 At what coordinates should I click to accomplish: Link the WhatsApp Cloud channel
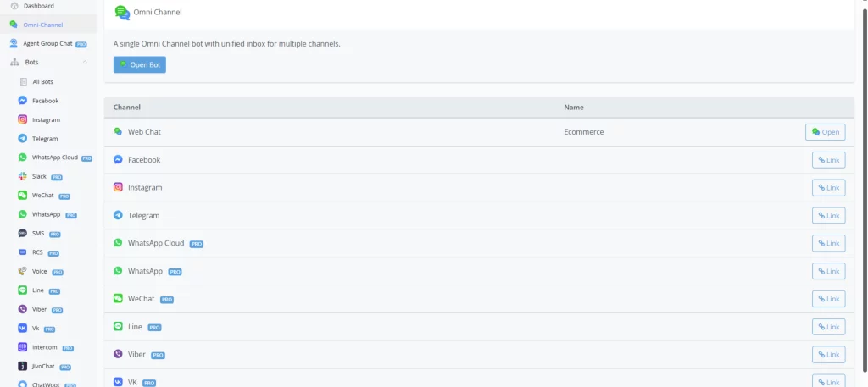pos(829,243)
